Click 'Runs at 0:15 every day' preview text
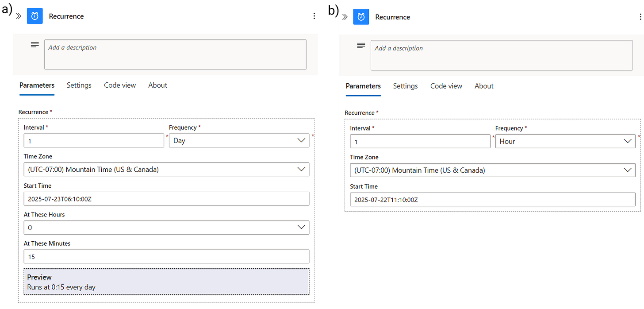 [61, 287]
